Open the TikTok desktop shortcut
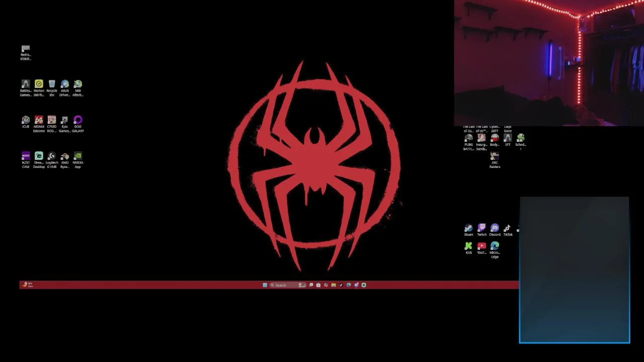Image resolution: width=644 pixels, height=362 pixels. 508,230
